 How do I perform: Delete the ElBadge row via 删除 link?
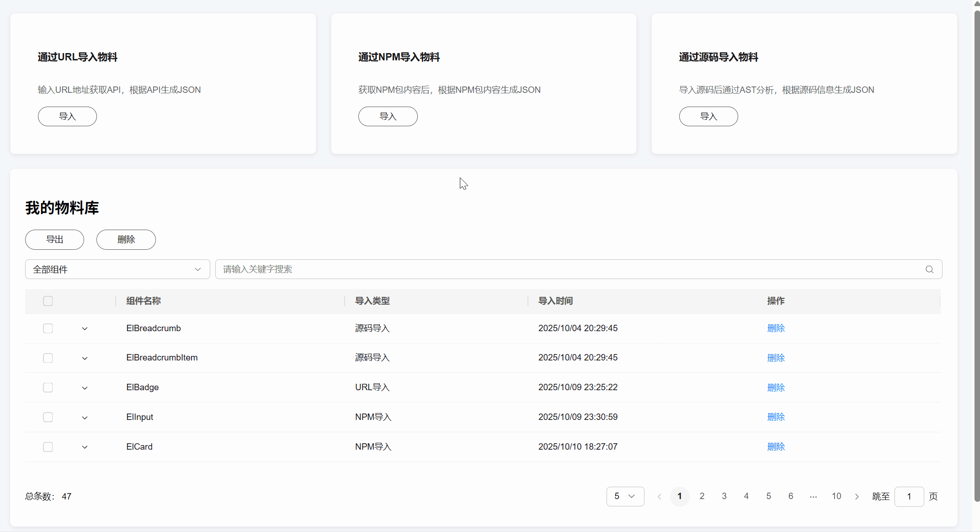(776, 388)
